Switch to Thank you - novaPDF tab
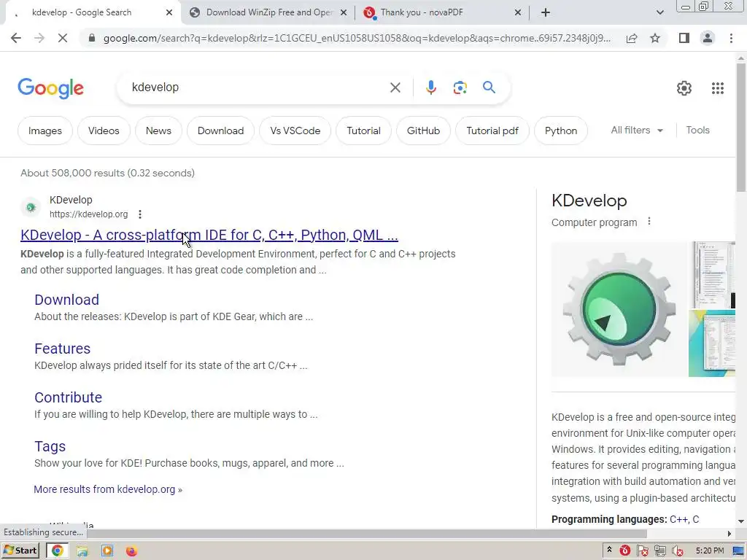The image size is (747, 560). tap(442, 12)
